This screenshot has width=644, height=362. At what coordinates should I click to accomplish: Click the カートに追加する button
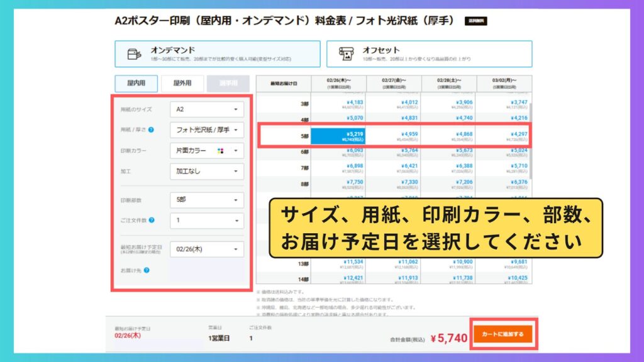502,332
